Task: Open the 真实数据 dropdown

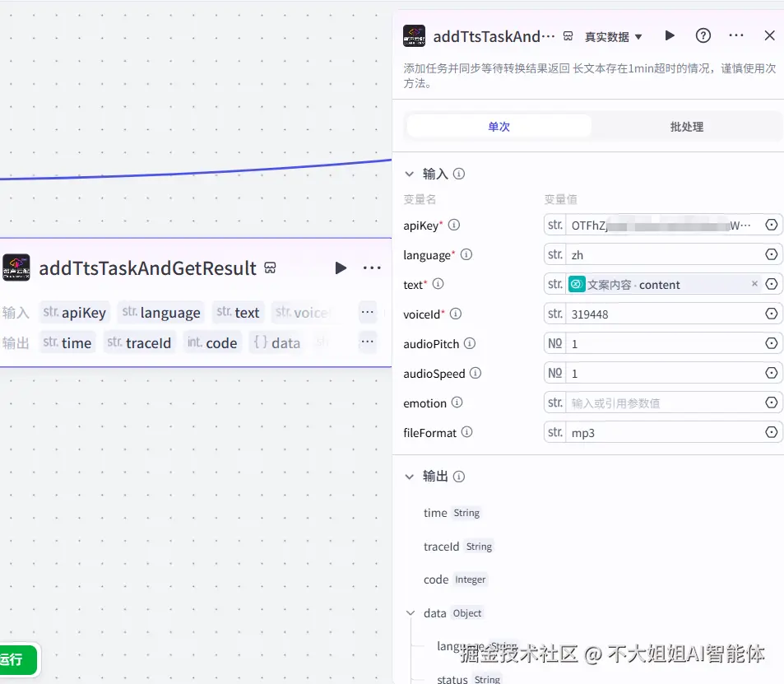Action: [613, 35]
